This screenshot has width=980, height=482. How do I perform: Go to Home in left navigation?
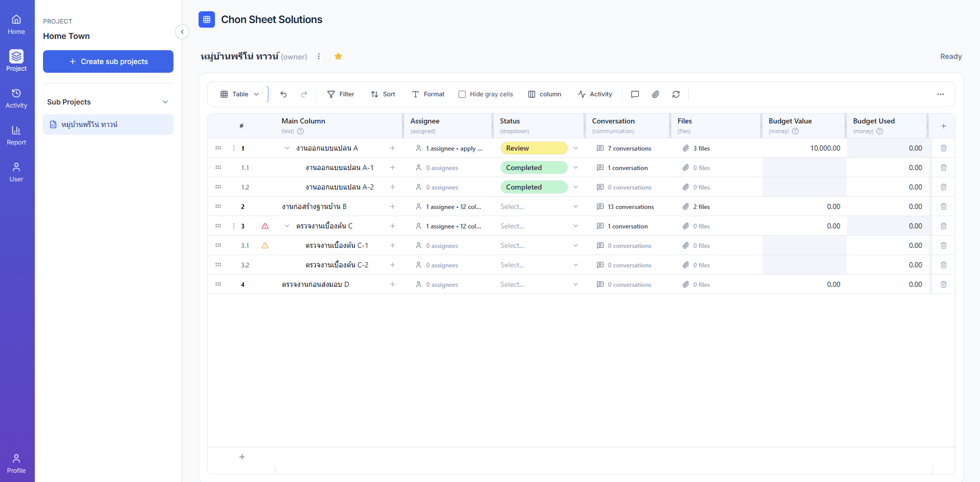click(16, 25)
